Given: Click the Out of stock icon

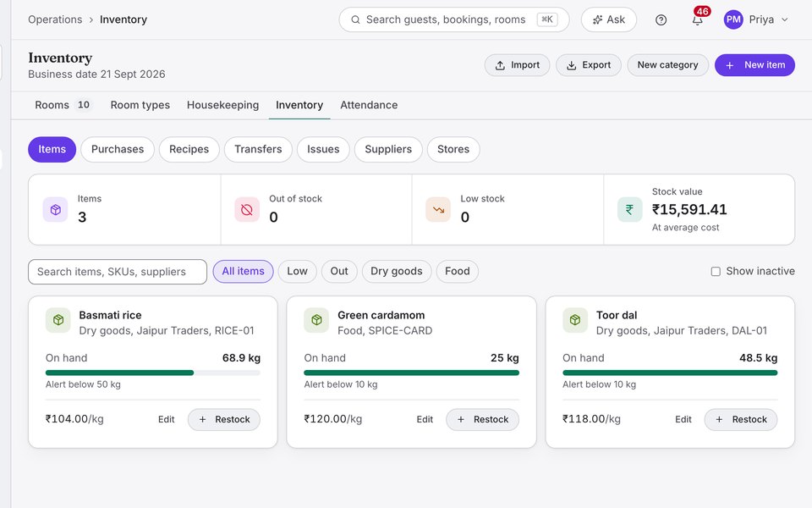Looking at the screenshot, I should [x=247, y=209].
